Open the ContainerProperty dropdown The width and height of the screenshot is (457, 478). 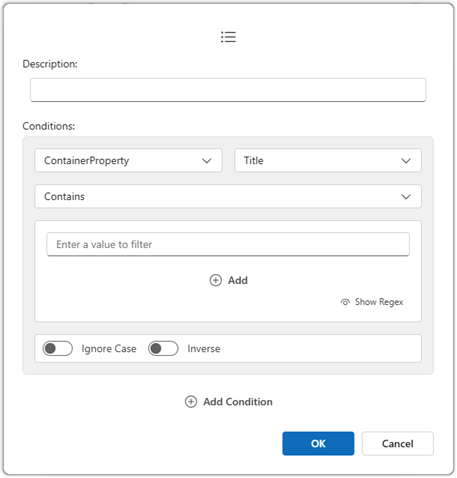[128, 161]
